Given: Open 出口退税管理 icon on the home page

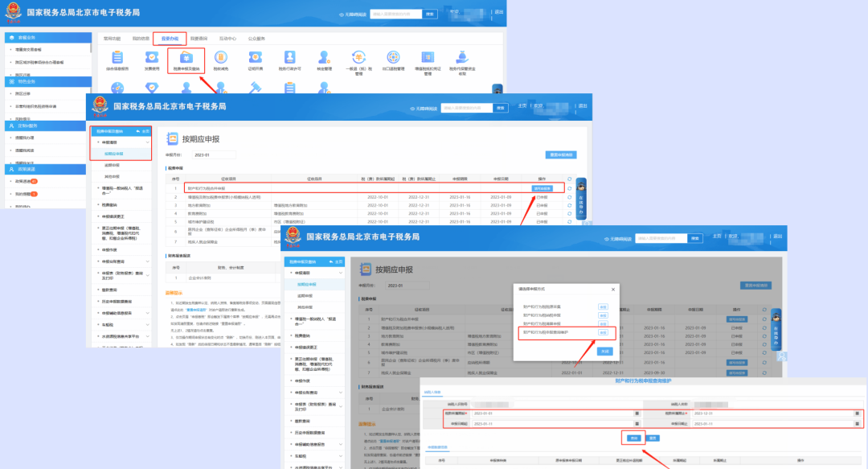Looking at the screenshot, I should coord(393,58).
